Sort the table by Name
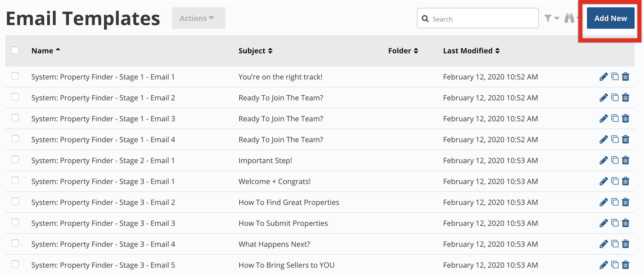This screenshot has height=275, width=644. [46, 50]
